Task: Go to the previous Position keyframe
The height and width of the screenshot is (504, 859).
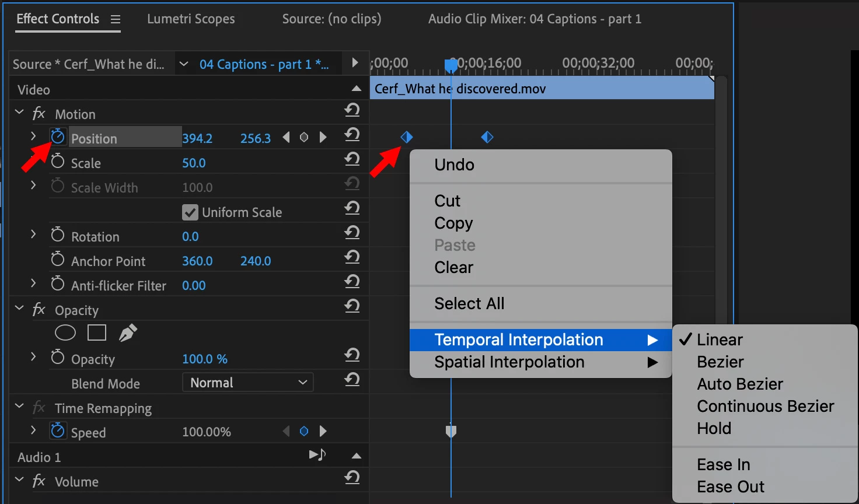Action: 286,138
